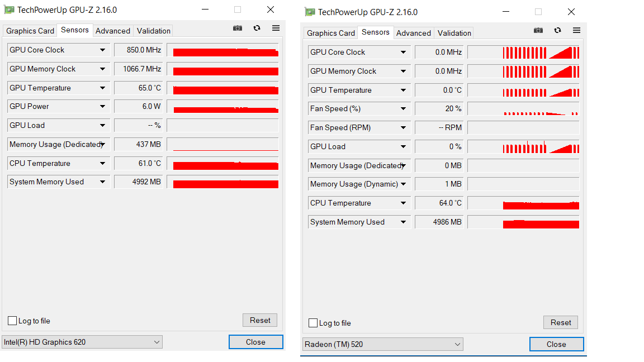Screen dimensions: 644x362
Task: Open Radeon (TM) 520 device dropdown
Action: [x=383, y=344]
